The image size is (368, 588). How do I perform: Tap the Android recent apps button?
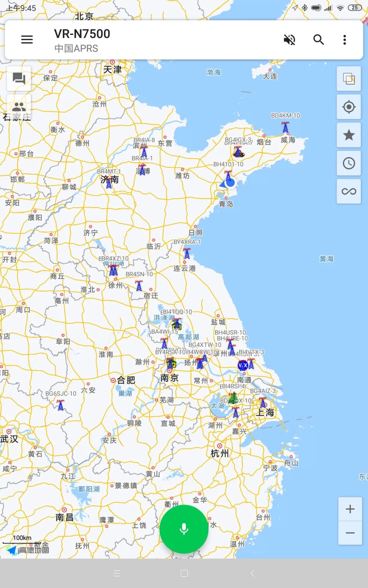[117, 573]
